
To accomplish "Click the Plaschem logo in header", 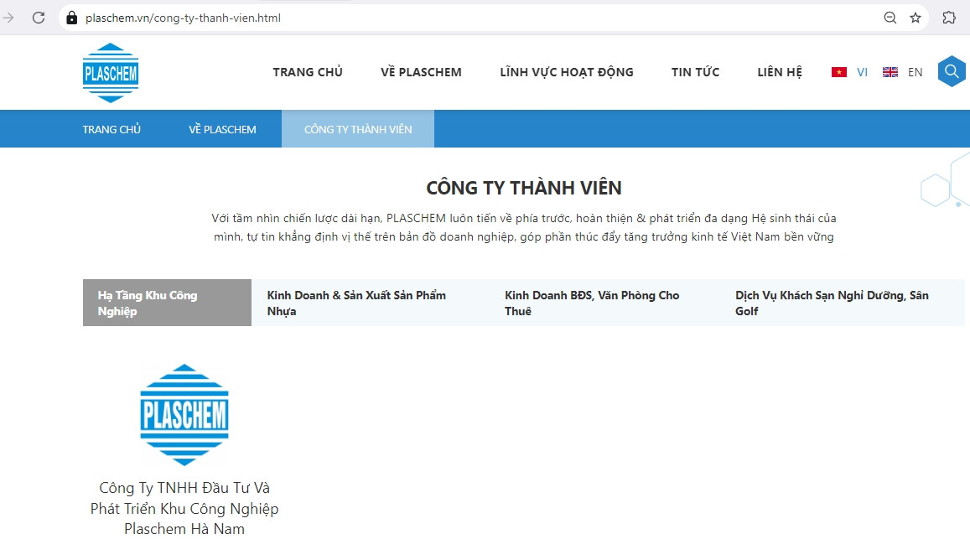I will pos(111,73).
